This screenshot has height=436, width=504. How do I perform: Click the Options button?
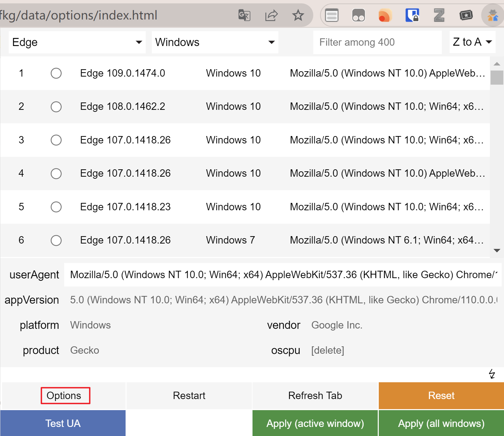64,396
